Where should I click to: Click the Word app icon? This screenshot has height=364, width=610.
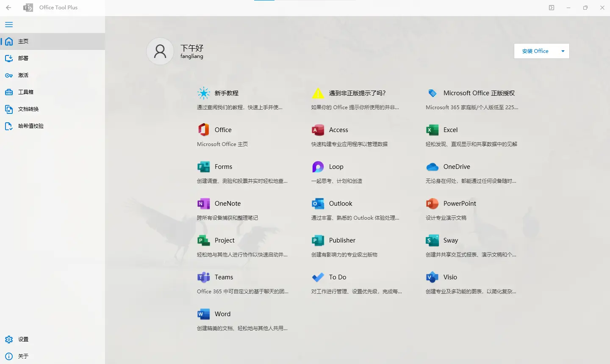pyautogui.click(x=203, y=314)
